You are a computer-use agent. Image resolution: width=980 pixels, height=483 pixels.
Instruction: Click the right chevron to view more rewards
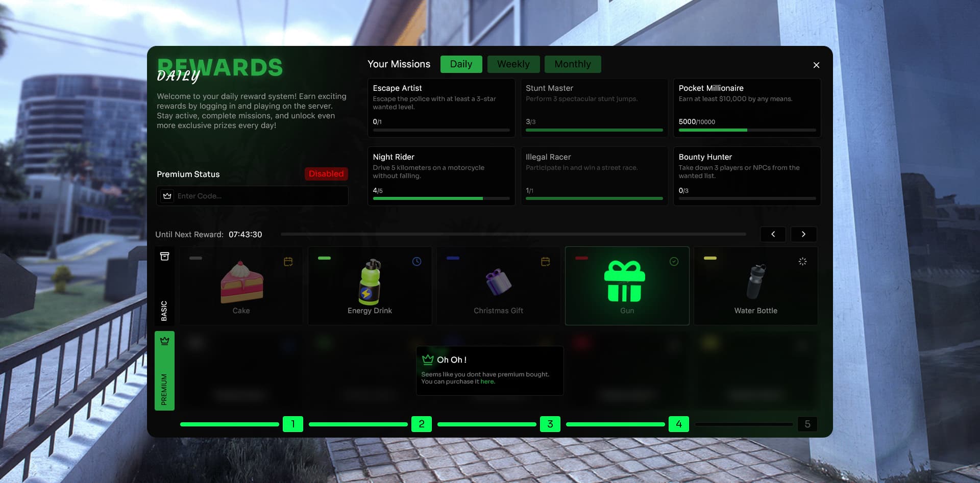(x=804, y=234)
